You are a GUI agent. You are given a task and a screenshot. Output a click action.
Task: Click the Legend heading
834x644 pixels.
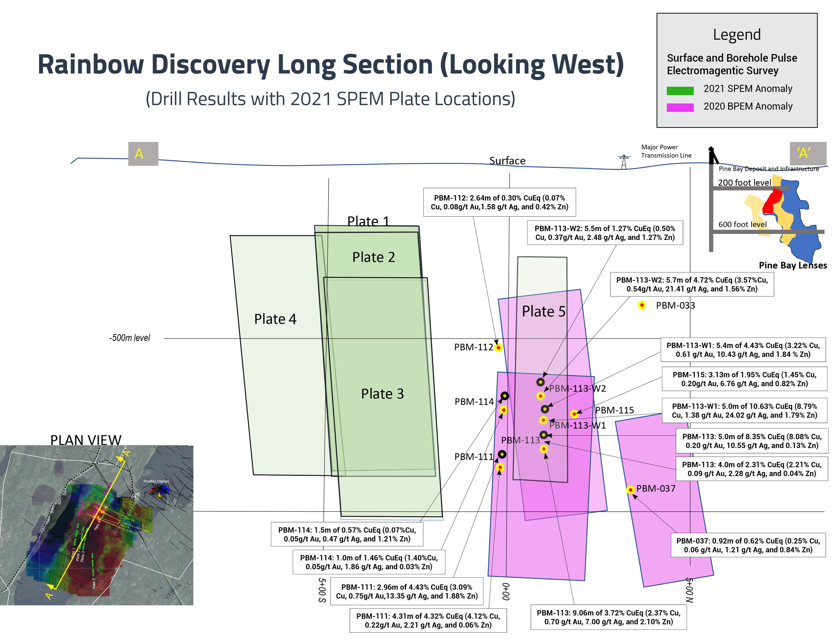tap(737, 35)
